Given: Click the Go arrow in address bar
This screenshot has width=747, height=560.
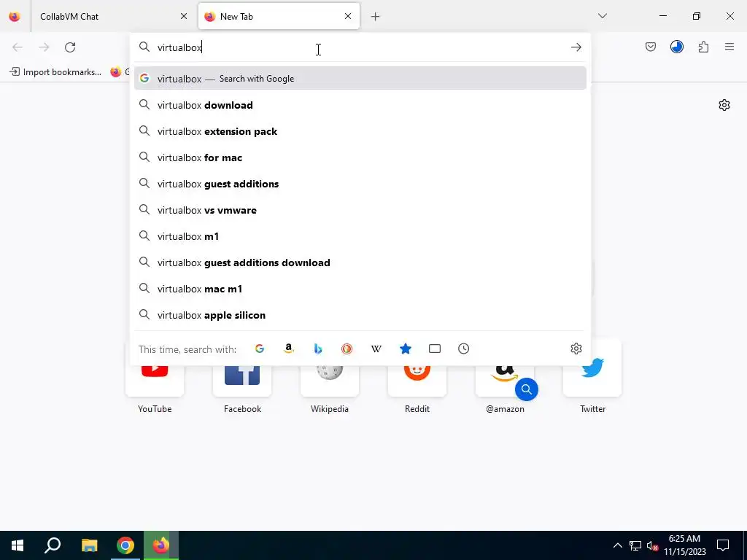Looking at the screenshot, I should (x=576, y=47).
